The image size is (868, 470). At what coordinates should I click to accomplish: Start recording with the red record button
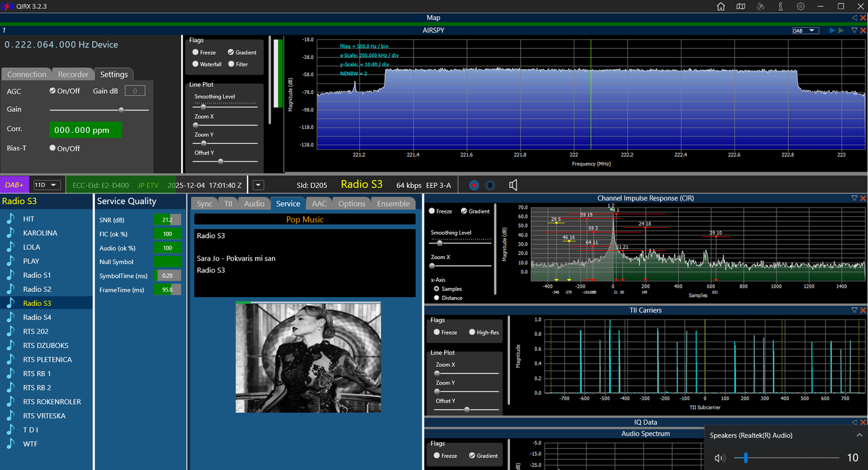click(474, 184)
